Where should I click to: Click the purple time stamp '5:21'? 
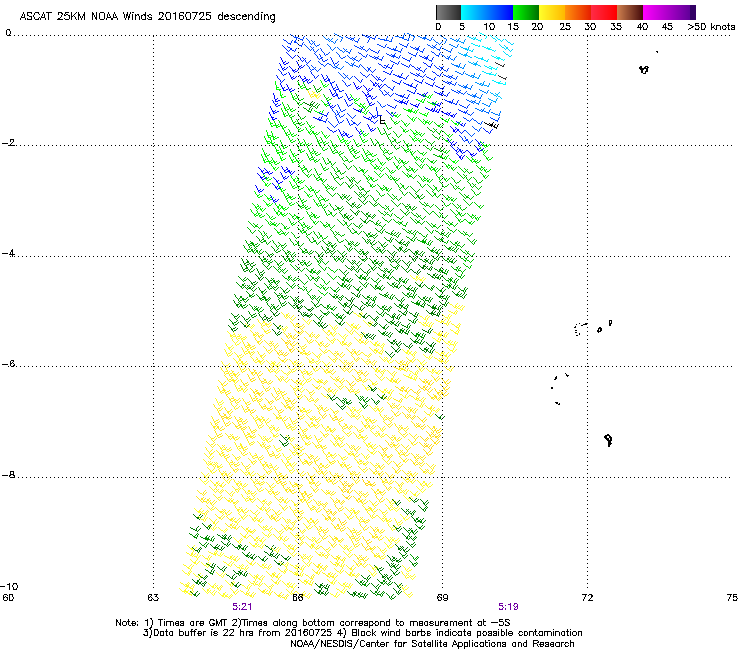click(x=242, y=607)
